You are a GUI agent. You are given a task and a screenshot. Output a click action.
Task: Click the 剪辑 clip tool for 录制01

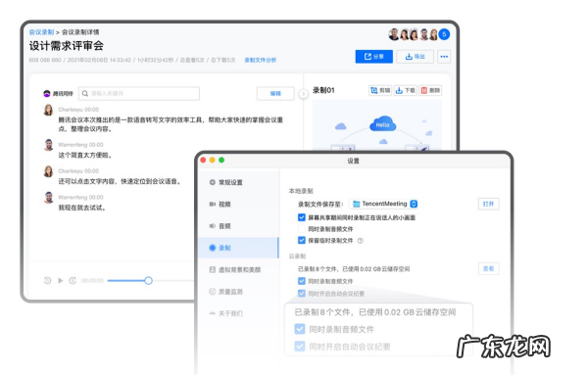coord(380,90)
